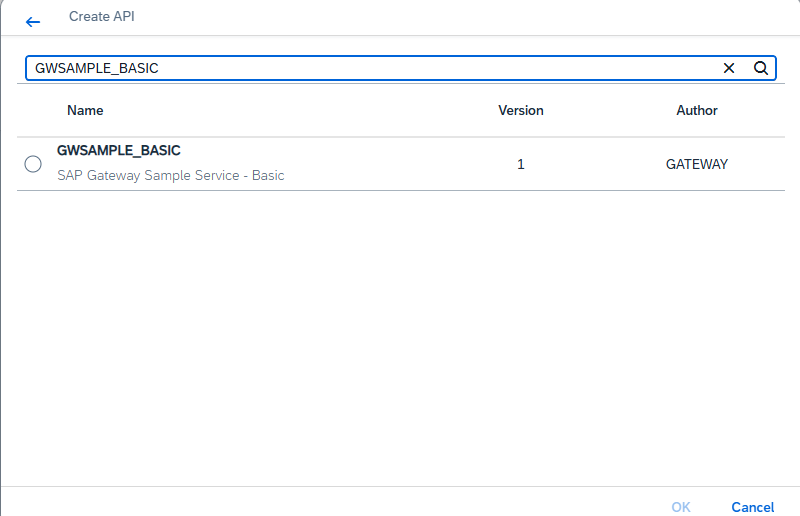Select the bold GWSAMPLE_BASIC service name

(x=118, y=151)
